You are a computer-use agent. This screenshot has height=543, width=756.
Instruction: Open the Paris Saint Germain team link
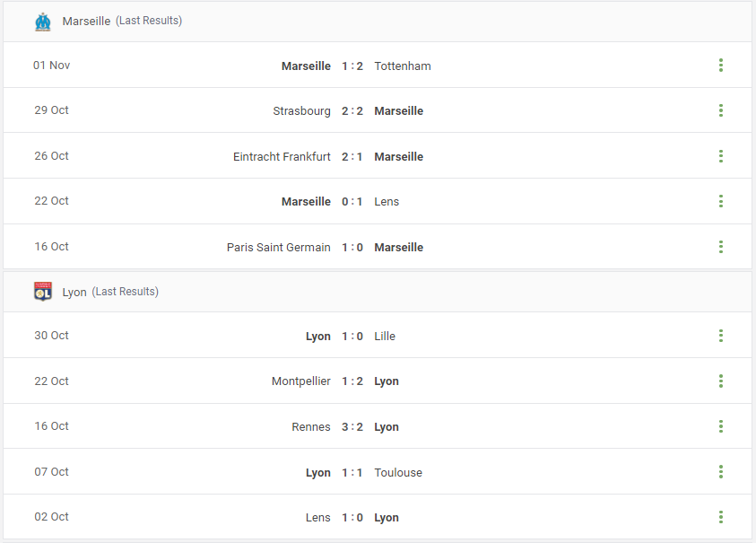pyautogui.click(x=279, y=248)
